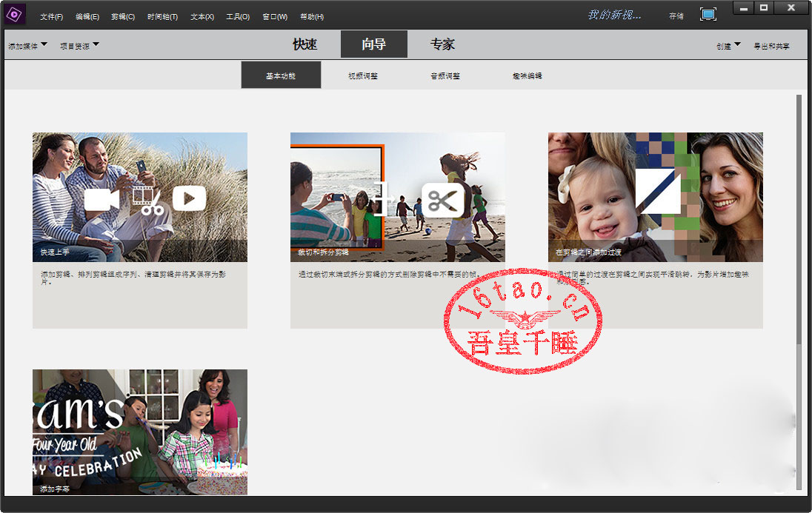Open the 创建 dropdown menu
The image size is (812, 513).
pos(728,46)
